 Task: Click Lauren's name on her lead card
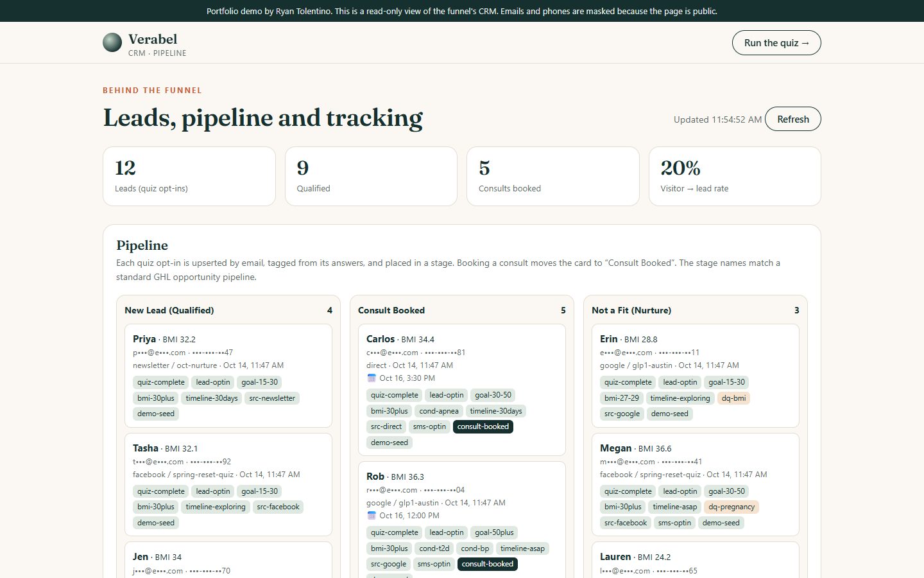(615, 557)
